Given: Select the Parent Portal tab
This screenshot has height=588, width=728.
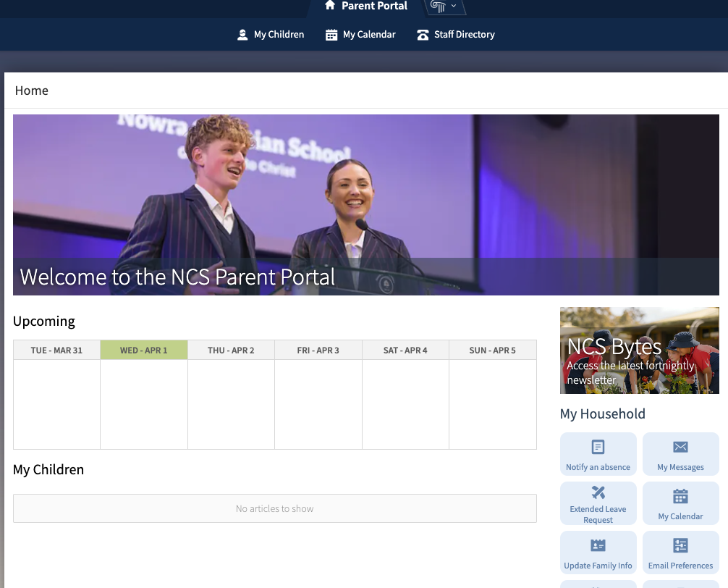Looking at the screenshot, I should (374, 7).
